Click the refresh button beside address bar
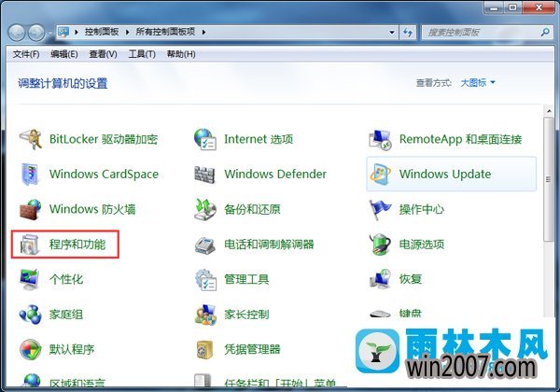560x392 pixels. [x=408, y=33]
